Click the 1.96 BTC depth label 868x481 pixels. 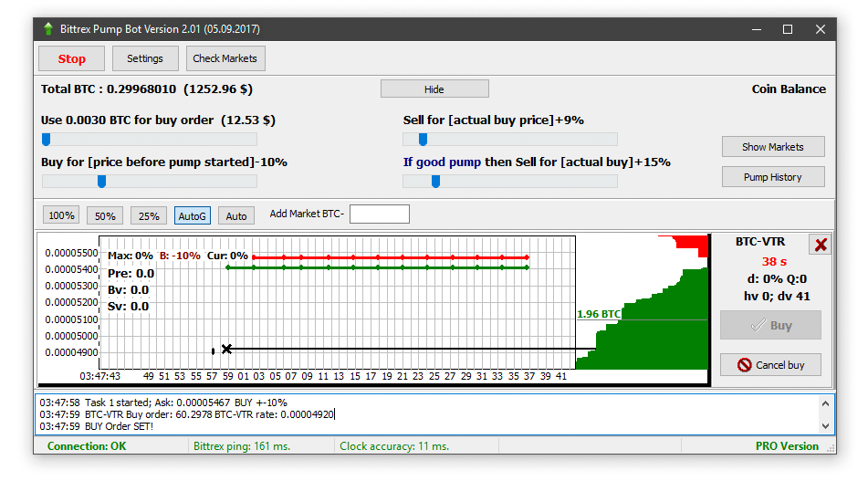599,314
